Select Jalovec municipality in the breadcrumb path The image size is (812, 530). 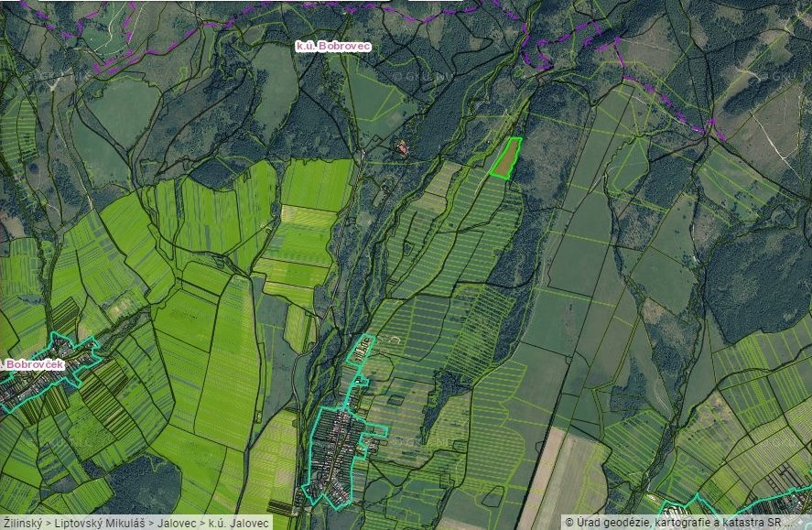coord(170,523)
